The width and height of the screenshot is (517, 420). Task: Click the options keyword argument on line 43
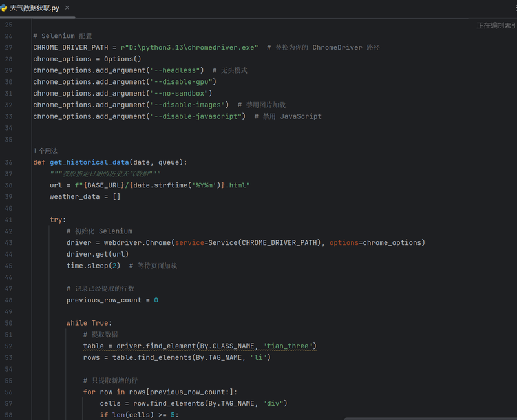(344, 243)
